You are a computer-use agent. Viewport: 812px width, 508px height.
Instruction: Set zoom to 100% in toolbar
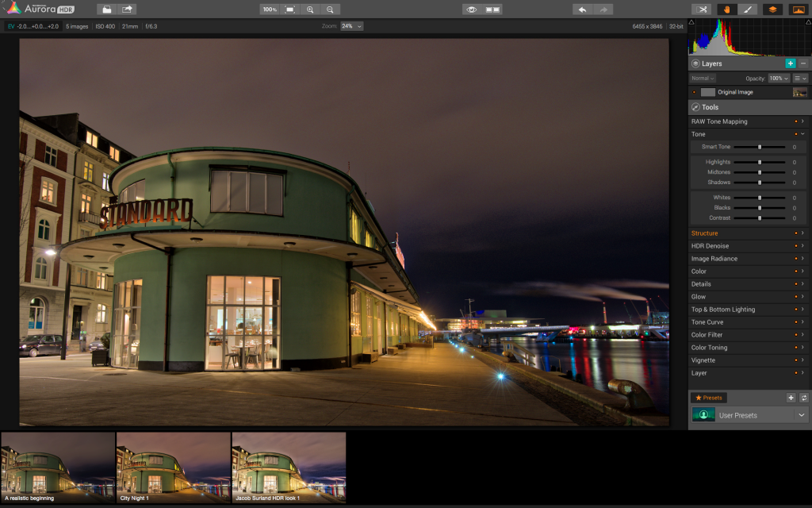(270, 10)
